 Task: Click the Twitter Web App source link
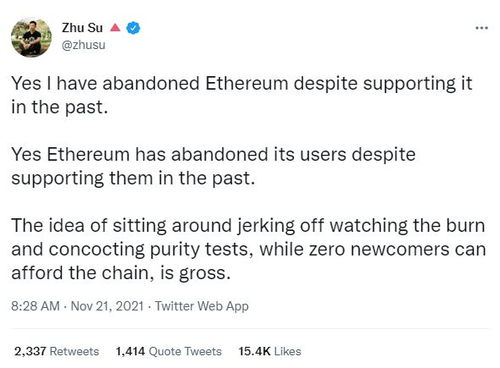tap(202, 306)
